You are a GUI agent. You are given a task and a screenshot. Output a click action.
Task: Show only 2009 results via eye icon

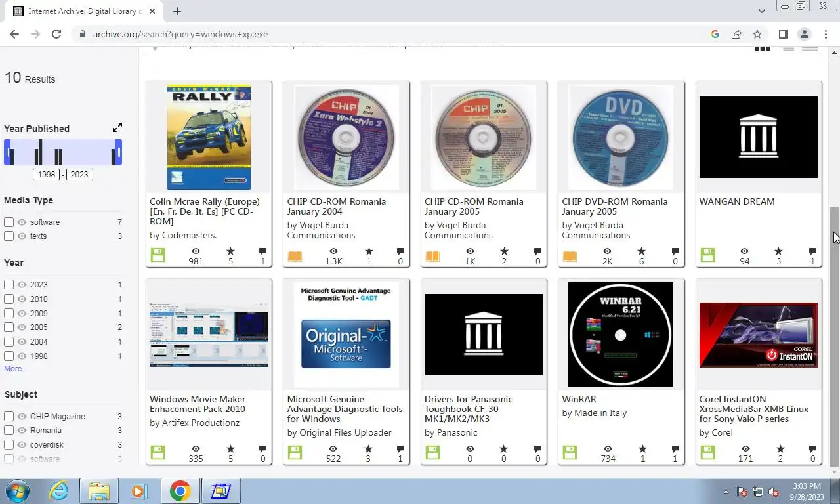tap(22, 314)
